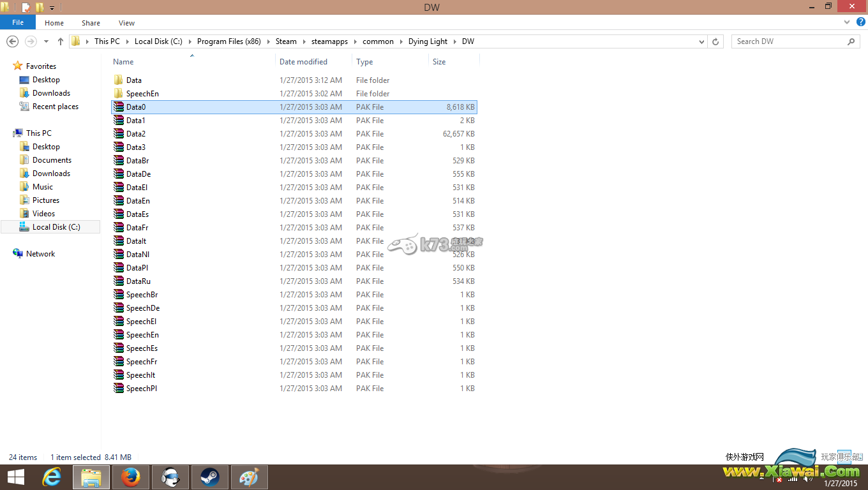Open recent locations dropdown arrow
Image resolution: width=868 pixels, height=490 pixels.
point(46,41)
